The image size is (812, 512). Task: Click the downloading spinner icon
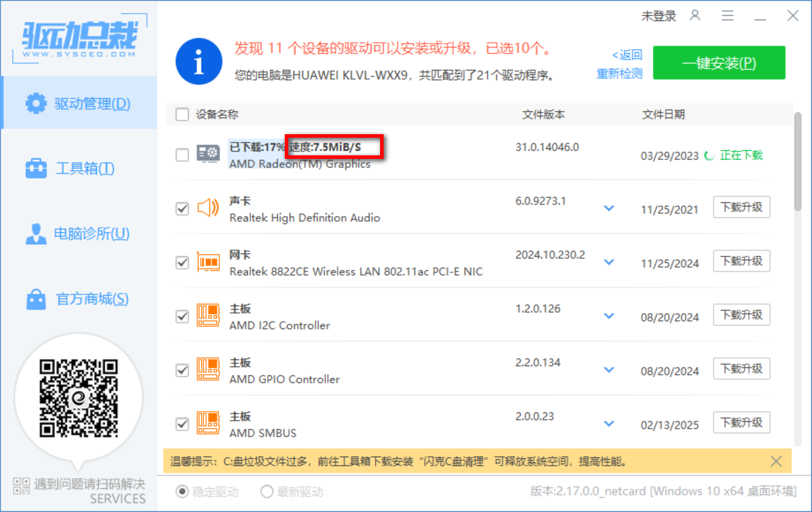coord(709,155)
